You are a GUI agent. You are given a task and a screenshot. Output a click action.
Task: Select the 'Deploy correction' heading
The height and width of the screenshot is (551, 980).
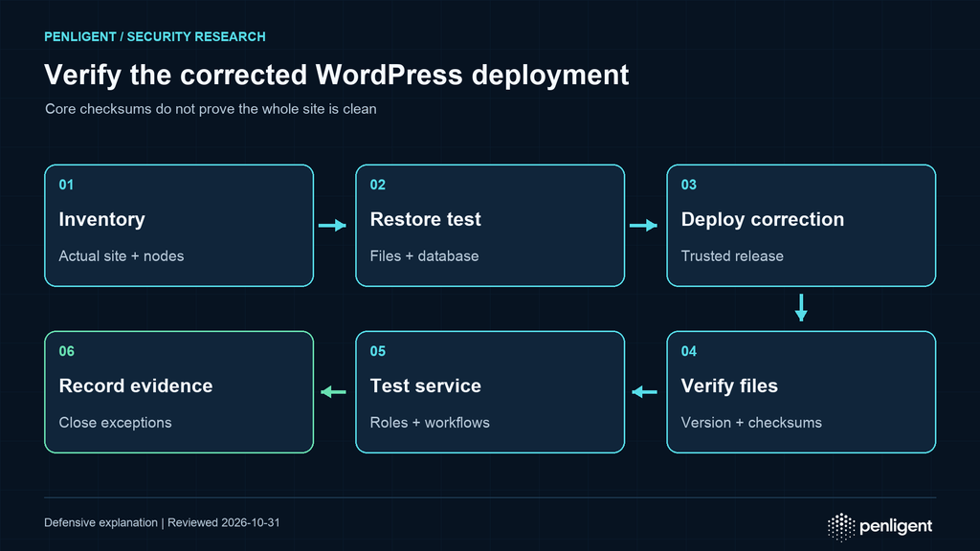pos(763,219)
